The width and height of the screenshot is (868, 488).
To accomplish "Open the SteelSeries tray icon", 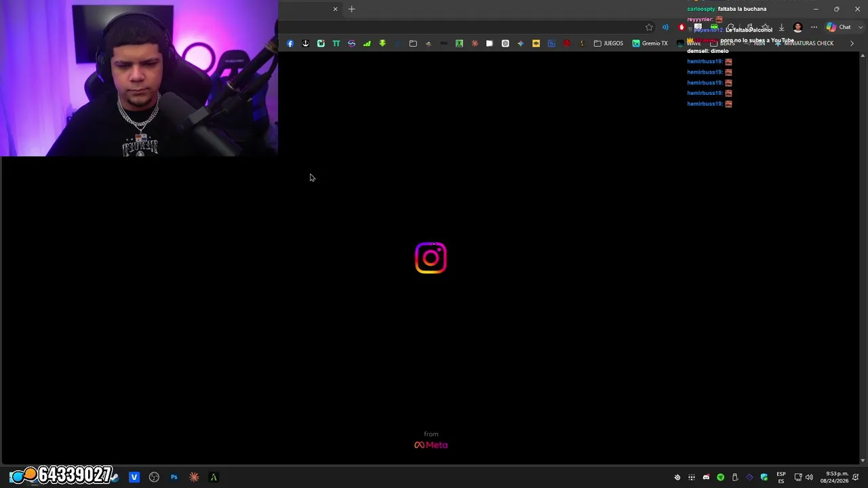I will [677, 478].
